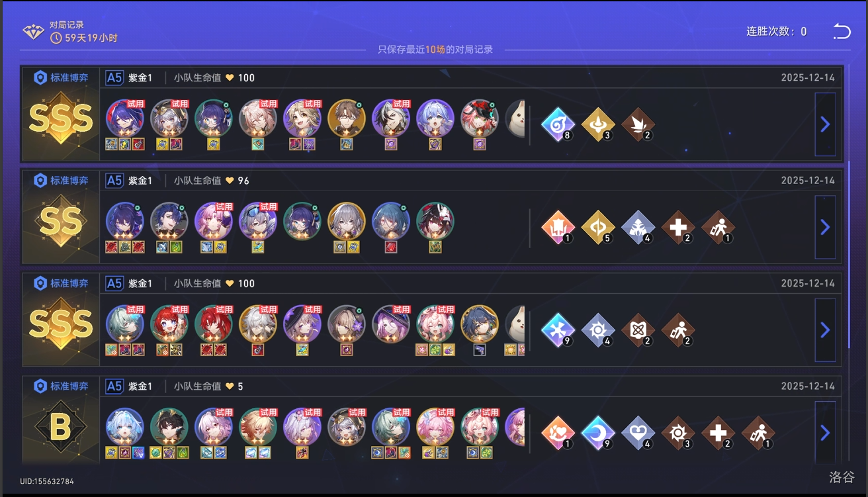Click the vertical scrollbar on the right
This screenshot has width=868, height=497.
[849, 255]
